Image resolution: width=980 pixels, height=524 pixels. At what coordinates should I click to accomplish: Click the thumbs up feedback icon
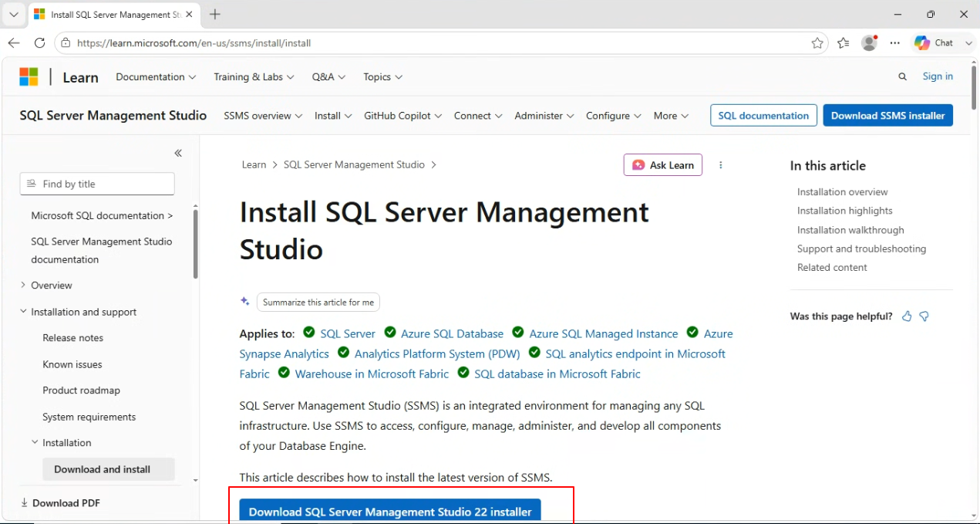coord(907,316)
